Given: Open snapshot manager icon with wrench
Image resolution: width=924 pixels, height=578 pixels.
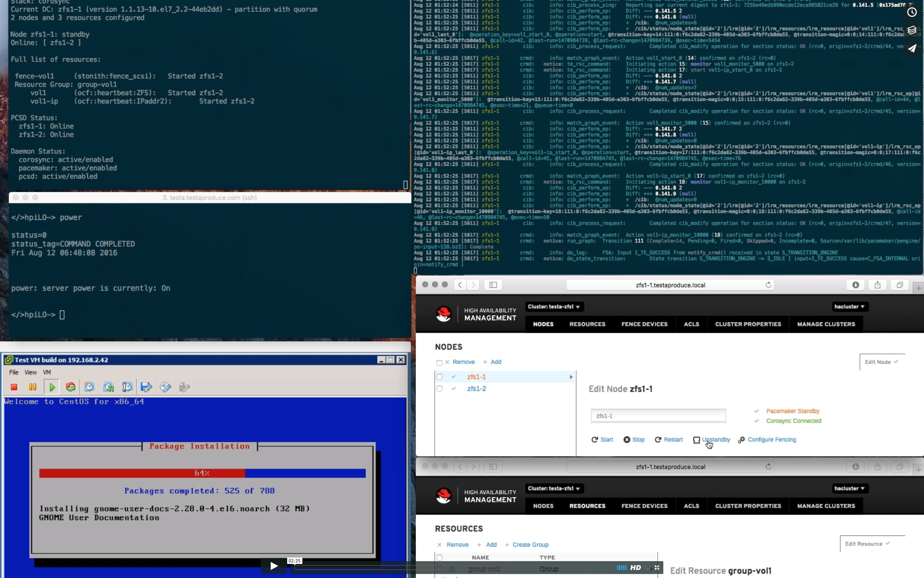Looking at the screenshot, I should [x=127, y=387].
